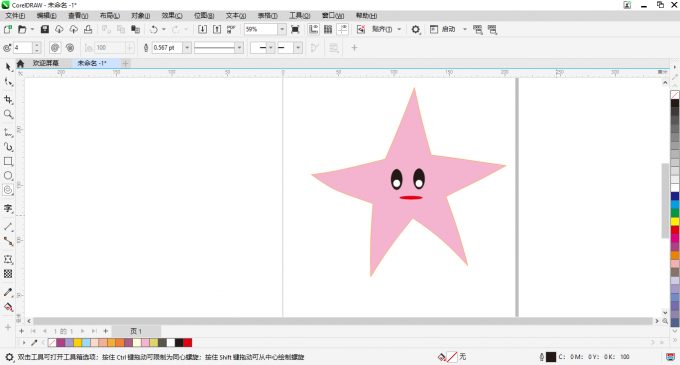Toggle show guidelines button
680x365 pixels.
pyautogui.click(x=343, y=29)
